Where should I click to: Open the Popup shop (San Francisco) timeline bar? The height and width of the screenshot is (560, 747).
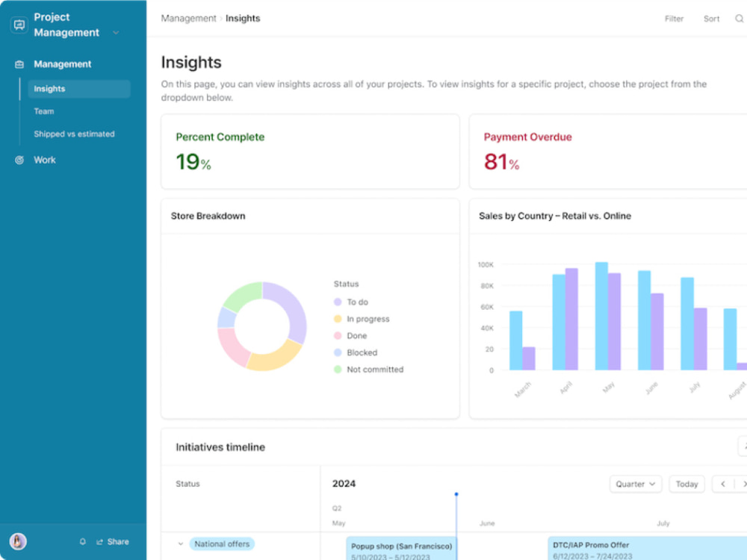(x=401, y=549)
